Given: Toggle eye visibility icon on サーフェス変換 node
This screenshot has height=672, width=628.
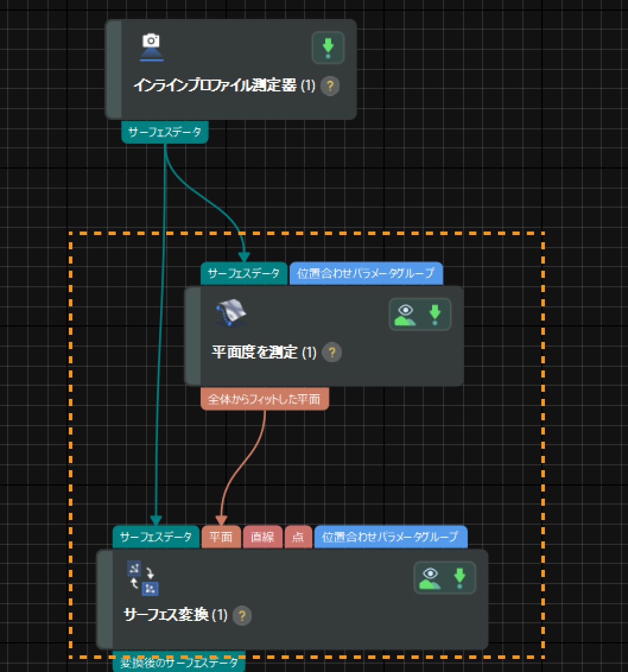Looking at the screenshot, I should (430, 578).
